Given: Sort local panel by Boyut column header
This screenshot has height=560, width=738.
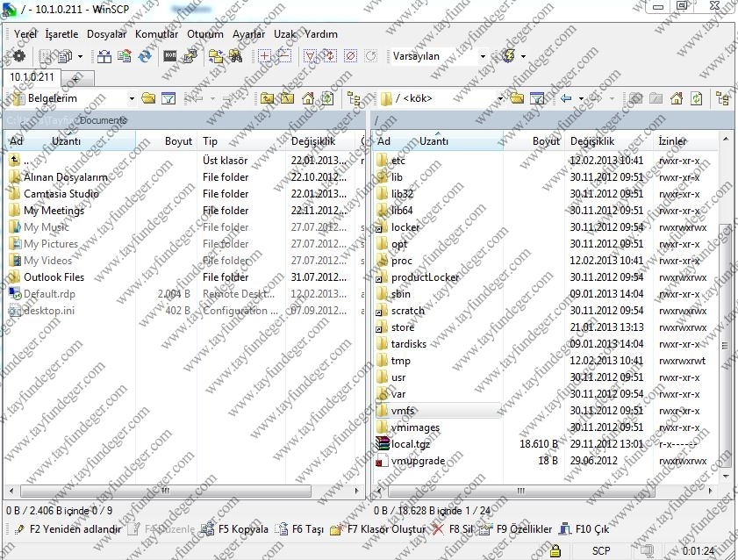Looking at the screenshot, I should click(166, 141).
